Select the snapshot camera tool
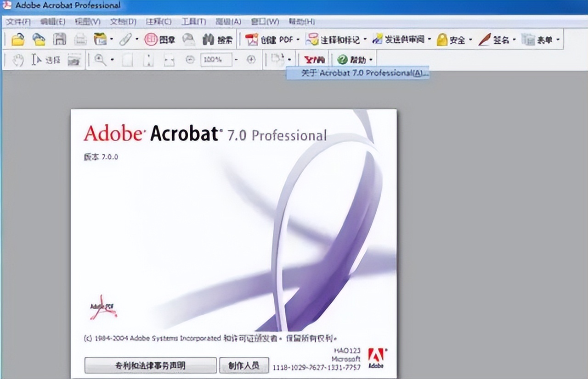The width and height of the screenshot is (588, 379). click(73, 60)
